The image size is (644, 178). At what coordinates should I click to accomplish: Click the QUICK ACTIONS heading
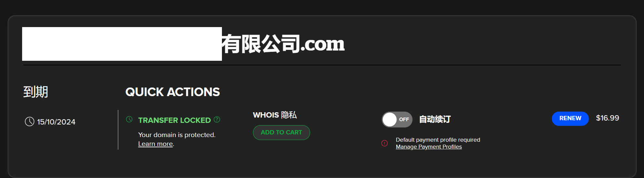172,92
